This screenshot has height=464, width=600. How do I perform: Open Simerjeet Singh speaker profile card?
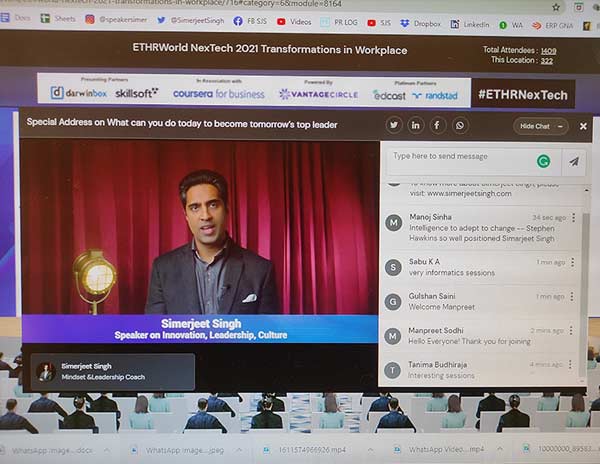click(112, 371)
